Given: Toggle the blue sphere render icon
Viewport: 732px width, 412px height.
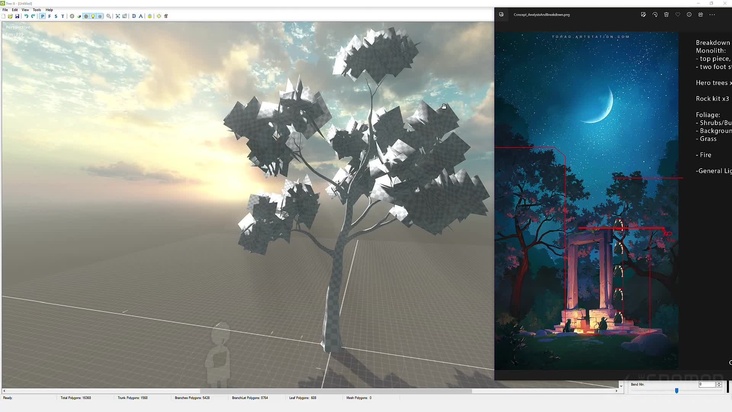Looking at the screenshot, I should (x=100, y=16).
